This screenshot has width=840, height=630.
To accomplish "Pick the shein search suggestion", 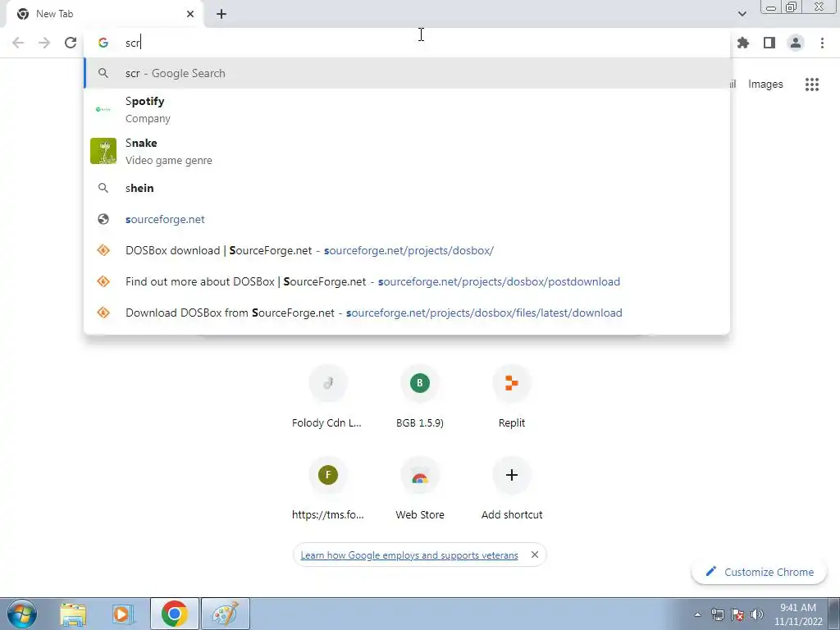I will click(407, 188).
